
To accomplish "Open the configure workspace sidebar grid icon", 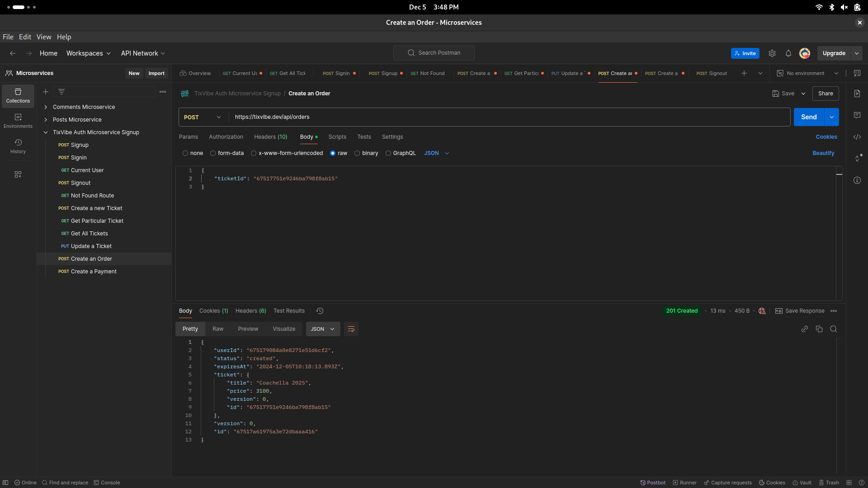I will [x=18, y=174].
